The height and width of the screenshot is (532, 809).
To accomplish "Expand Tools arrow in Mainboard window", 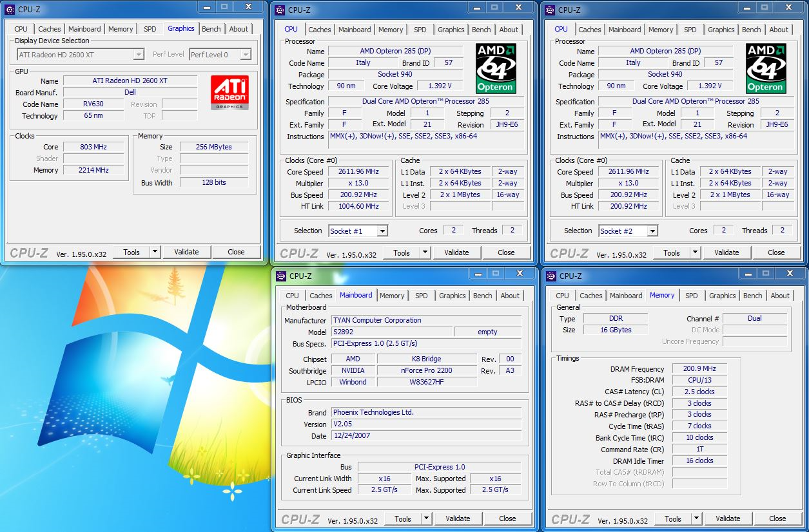I will coord(426,518).
